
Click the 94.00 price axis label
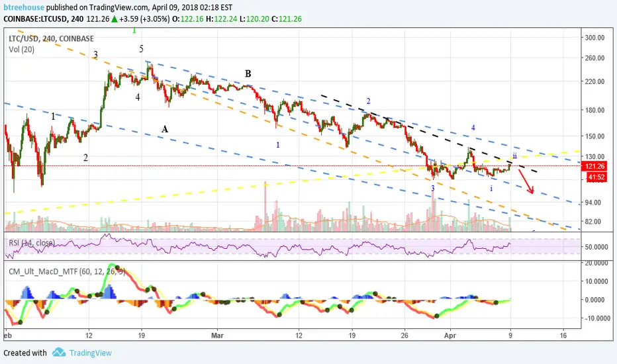click(x=593, y=203)
